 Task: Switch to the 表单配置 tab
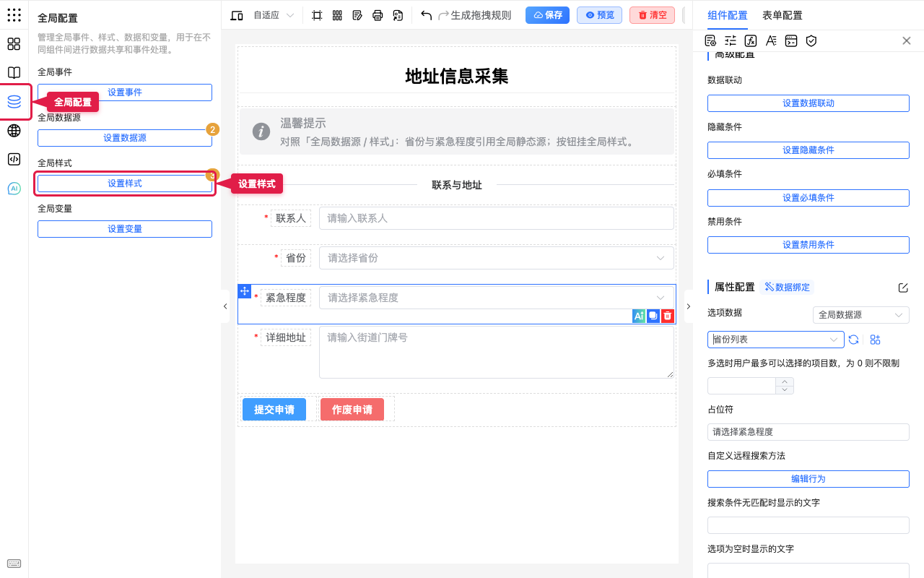click(783, 15)
